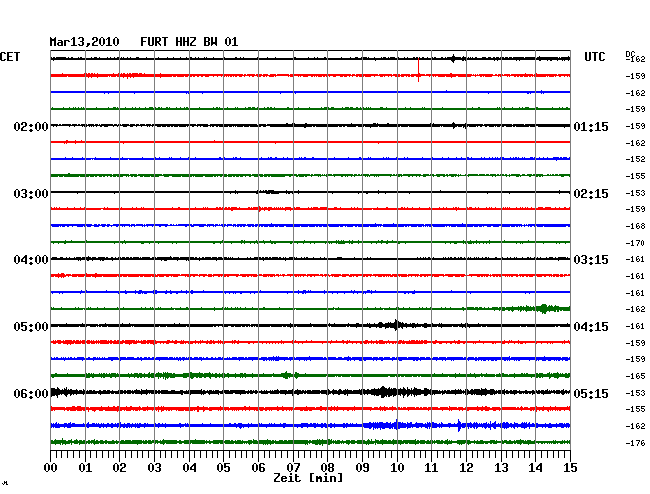This screenshot has width=650, height=494.
Task: Click the 03:15 UTC time label
Action: [591, 260]
